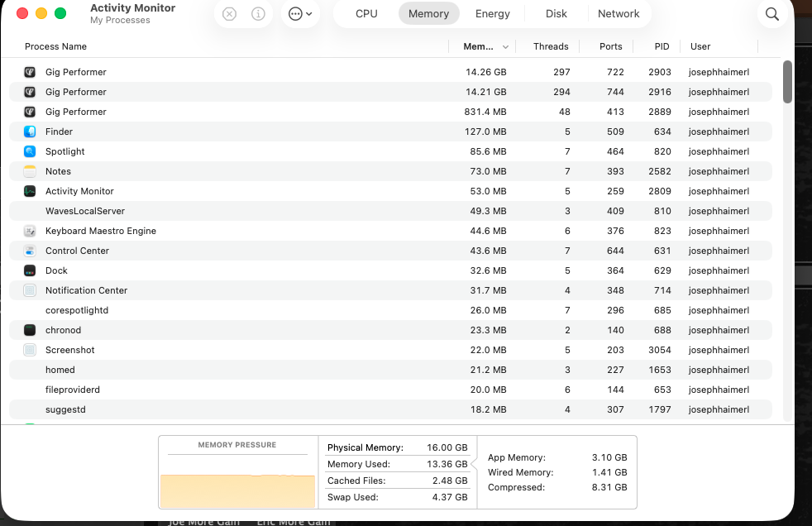The image size is (812, 526).
Task: Sort by the Threads column header
Action: click(551, 47)
